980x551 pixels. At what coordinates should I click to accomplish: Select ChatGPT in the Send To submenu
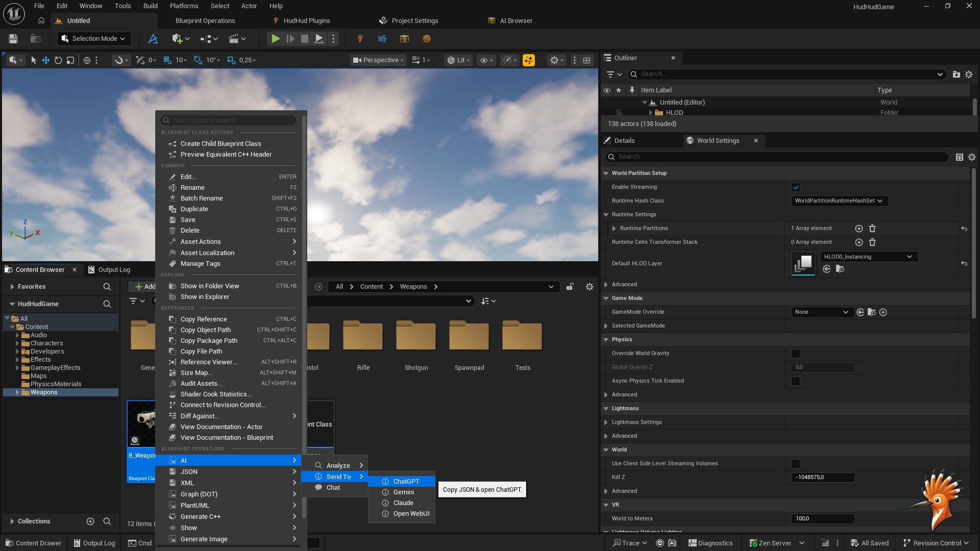tap(406, 482)
